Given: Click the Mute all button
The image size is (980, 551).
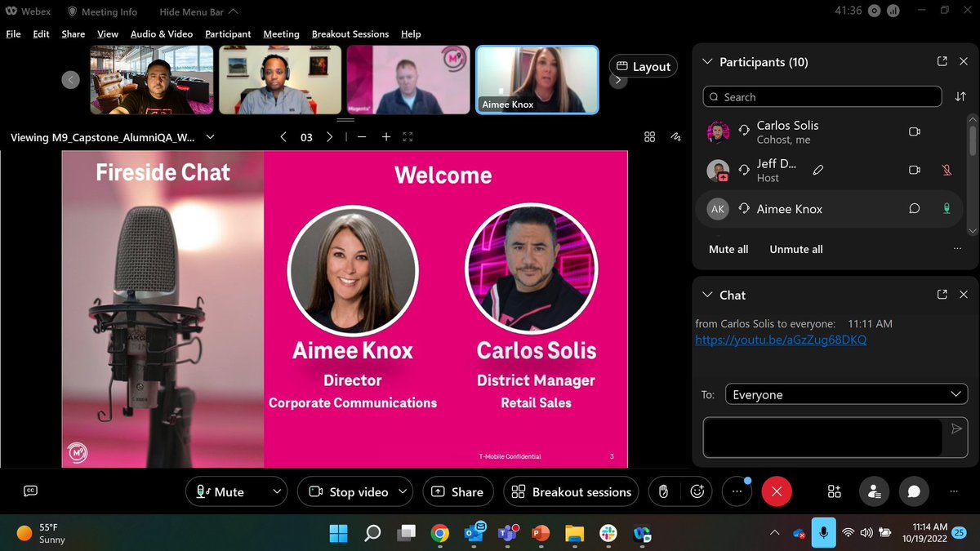Looking at the screenshot, I should 728,249.
